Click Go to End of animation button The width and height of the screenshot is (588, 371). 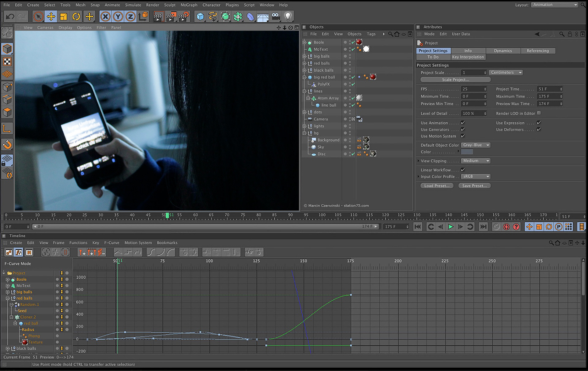coord(483,227)
